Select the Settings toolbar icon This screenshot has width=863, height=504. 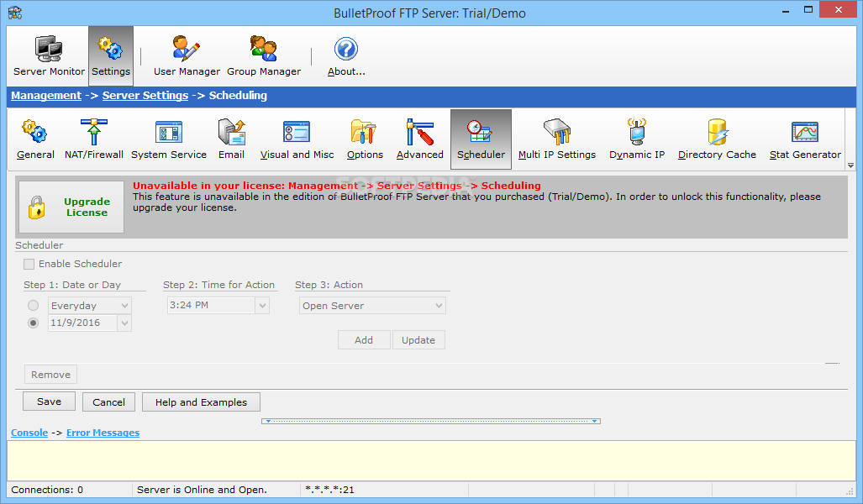click(111, 56)
